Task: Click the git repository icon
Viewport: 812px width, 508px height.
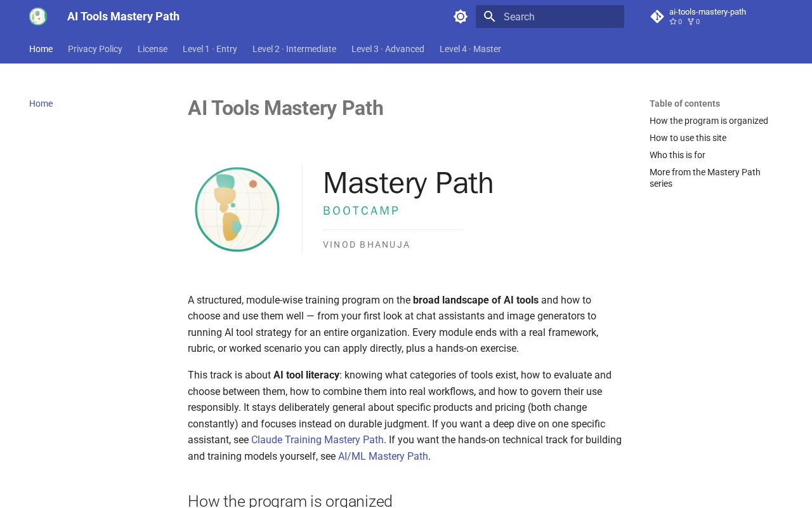Action: click(657, 17)
